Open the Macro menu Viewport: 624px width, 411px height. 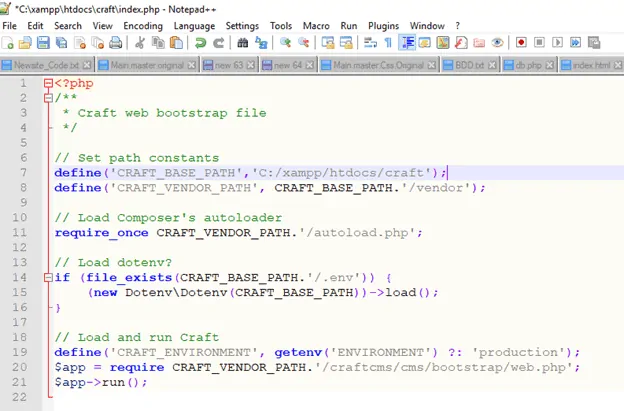coord(316,26)
